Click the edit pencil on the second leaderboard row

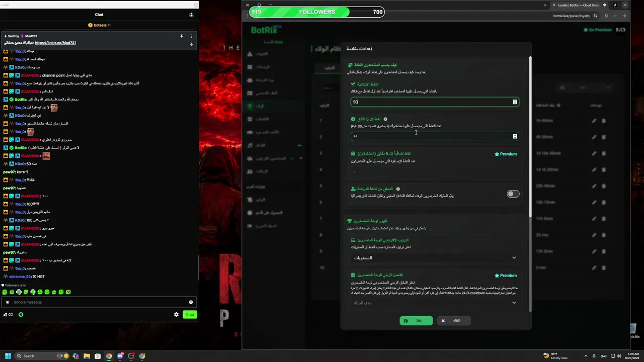coord(594,137)
